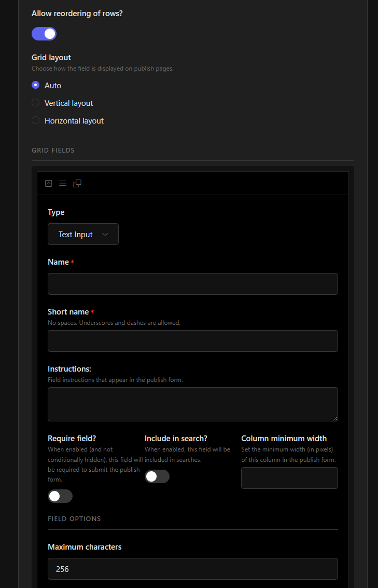Click the GRID FIELDS section heading
The width and height of the screenshot is (378, 588).
53,151
